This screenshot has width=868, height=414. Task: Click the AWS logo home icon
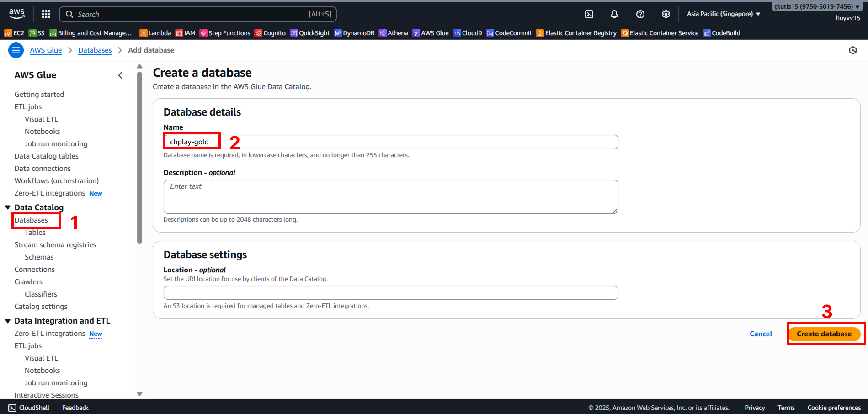click(x=17, y=14)
